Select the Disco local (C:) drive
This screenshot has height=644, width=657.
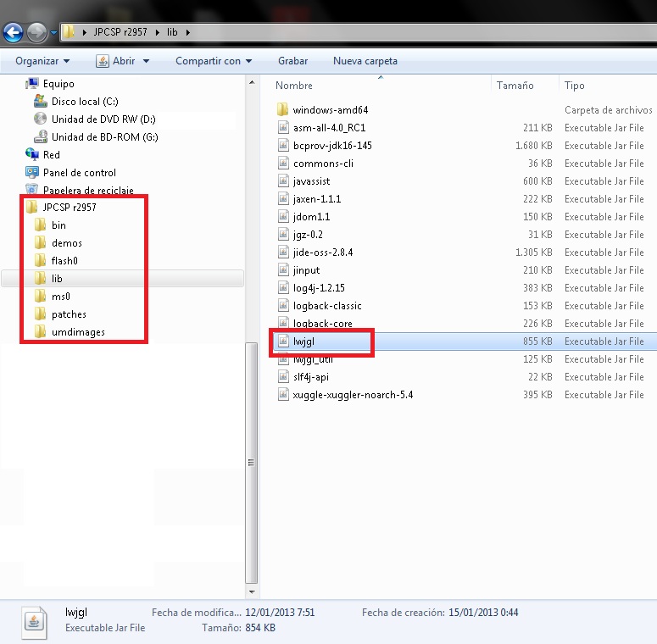84,102
